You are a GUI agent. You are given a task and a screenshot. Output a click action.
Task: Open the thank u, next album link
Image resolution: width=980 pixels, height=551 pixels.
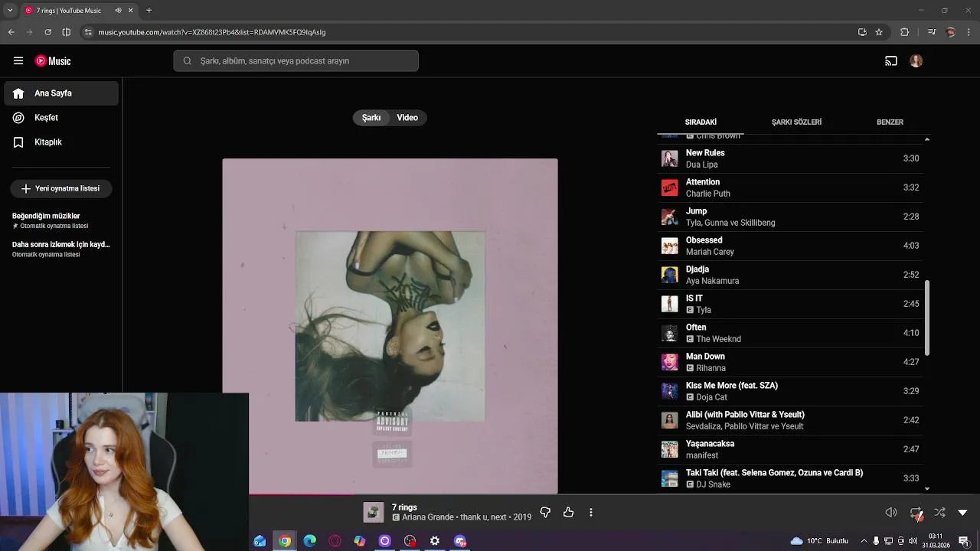483,517
